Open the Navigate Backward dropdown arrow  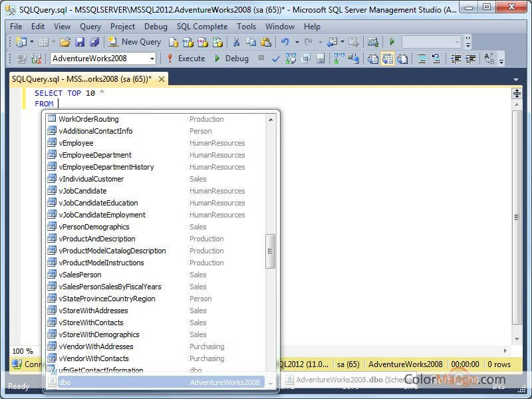(342, 42)
